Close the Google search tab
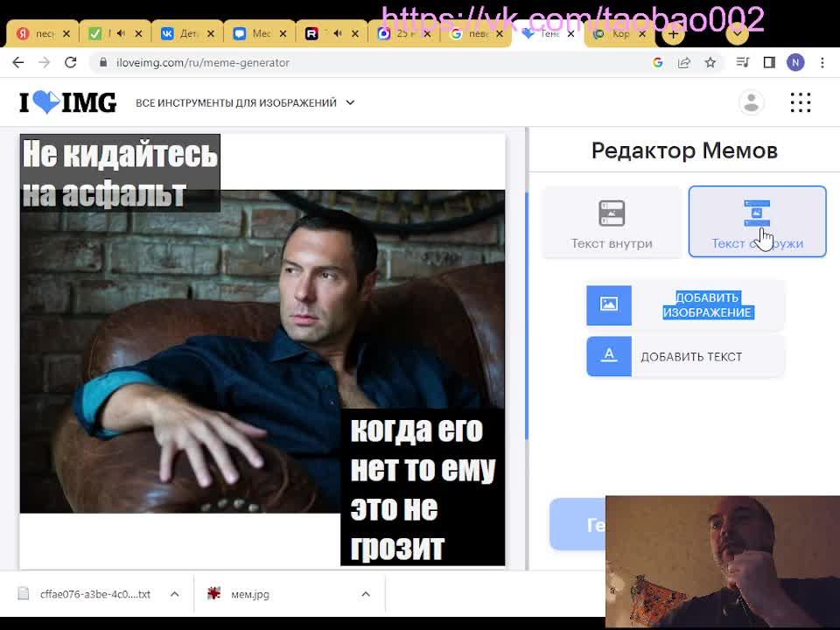The width and height of the screenshot is (840, 630). pyautogui.click(x=500, y=34)
